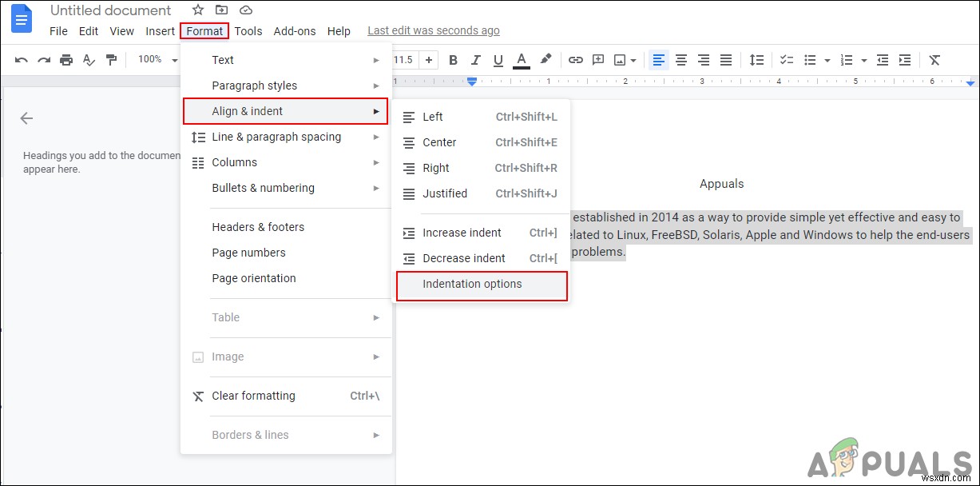Image resolution: width=980 pixels, height=486 pixels.
Task: Apply italic formatting
Action: (475, 60)
